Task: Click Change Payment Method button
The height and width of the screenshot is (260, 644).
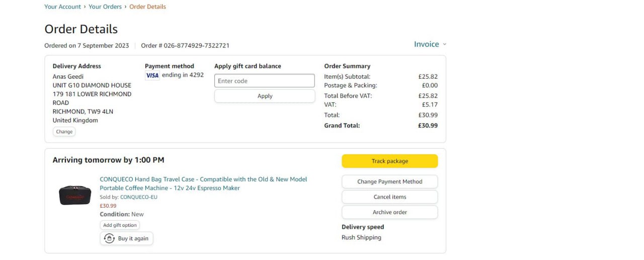Action: click(x=389, y=181)
